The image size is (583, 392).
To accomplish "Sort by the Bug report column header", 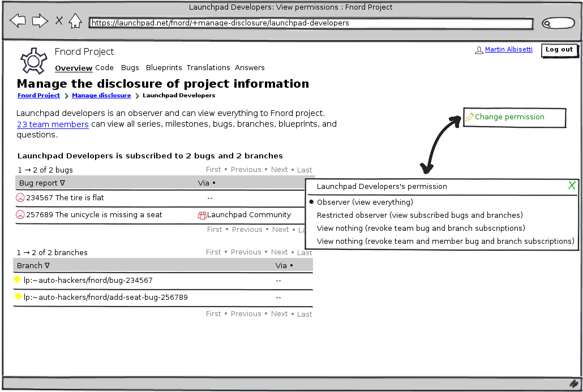I will 42,183.
